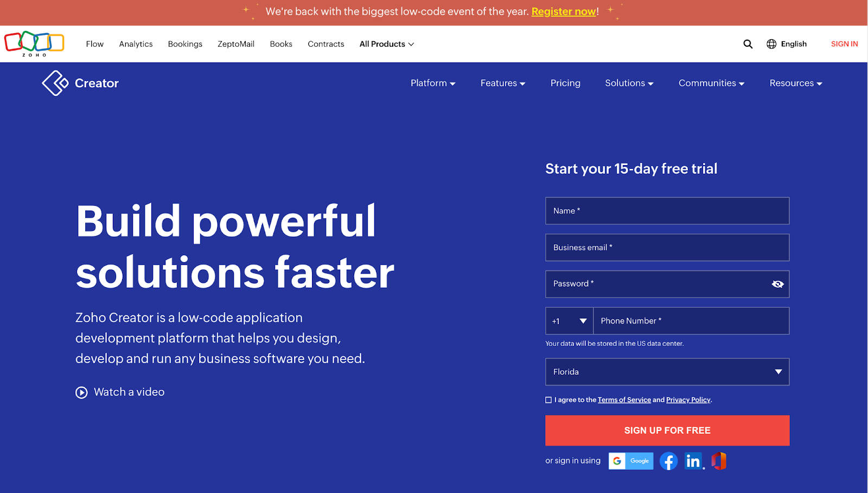Go to Flow in top navigation
Viewport: 868px width, 493px height.
point(94,44)
